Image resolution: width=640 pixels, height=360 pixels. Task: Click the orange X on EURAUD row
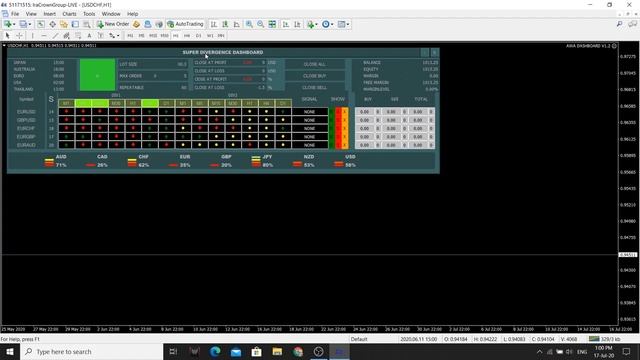[x=345, y=145]
